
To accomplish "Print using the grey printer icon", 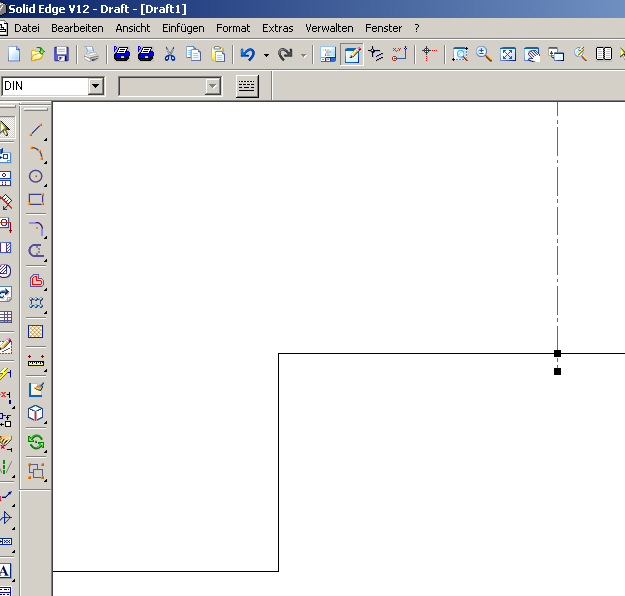I will pos(91,54).
